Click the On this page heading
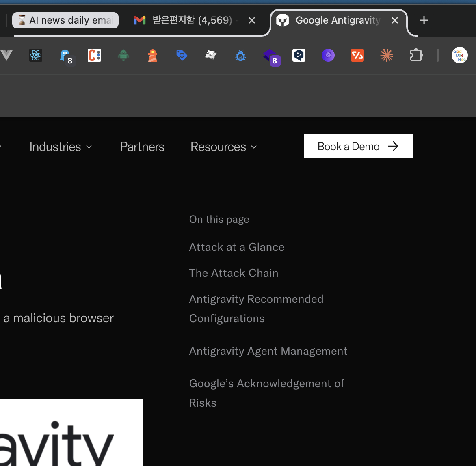 coord(219,219)
